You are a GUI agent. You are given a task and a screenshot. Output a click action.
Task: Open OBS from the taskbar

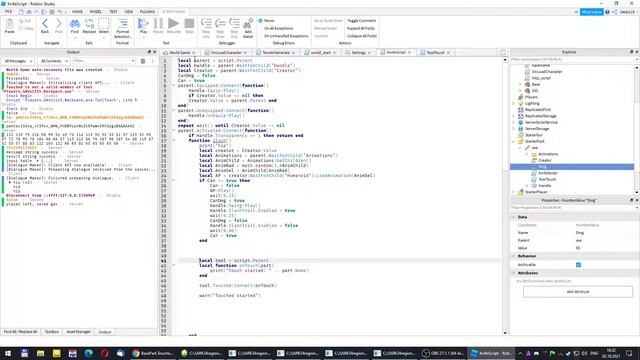tap(443, 353)
